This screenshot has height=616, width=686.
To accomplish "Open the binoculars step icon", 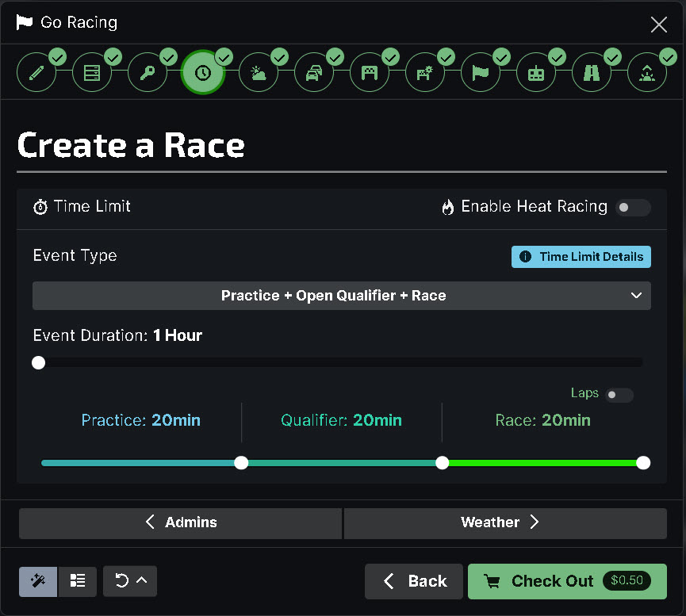I will pos(592,73).
